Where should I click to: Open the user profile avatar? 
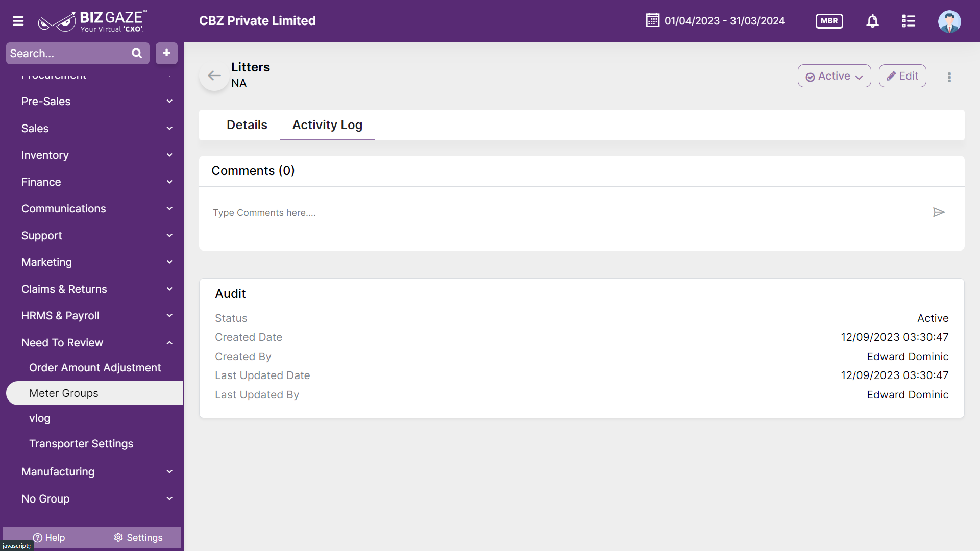pos(949,21)
